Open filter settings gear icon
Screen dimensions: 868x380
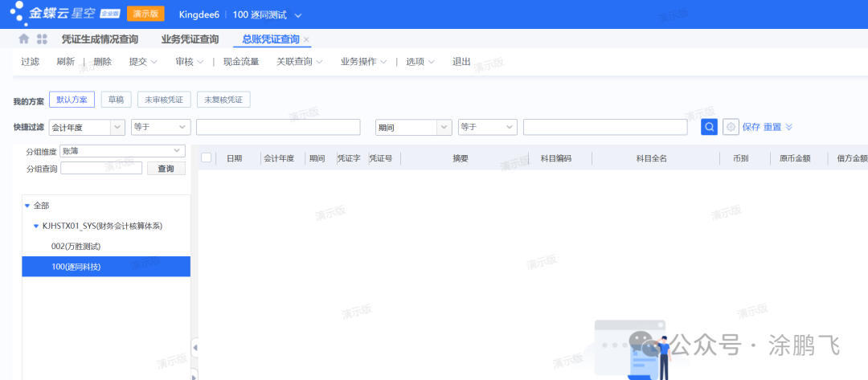[x=731, y=127]
